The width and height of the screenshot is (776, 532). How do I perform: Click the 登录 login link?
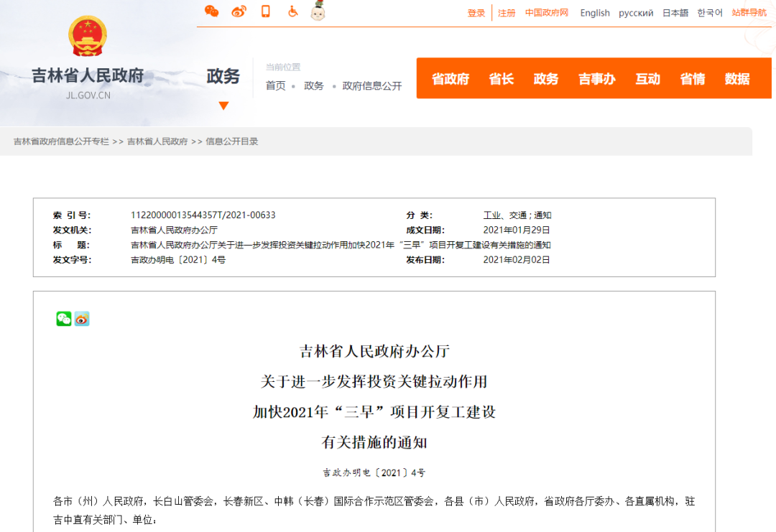point(476,12)
